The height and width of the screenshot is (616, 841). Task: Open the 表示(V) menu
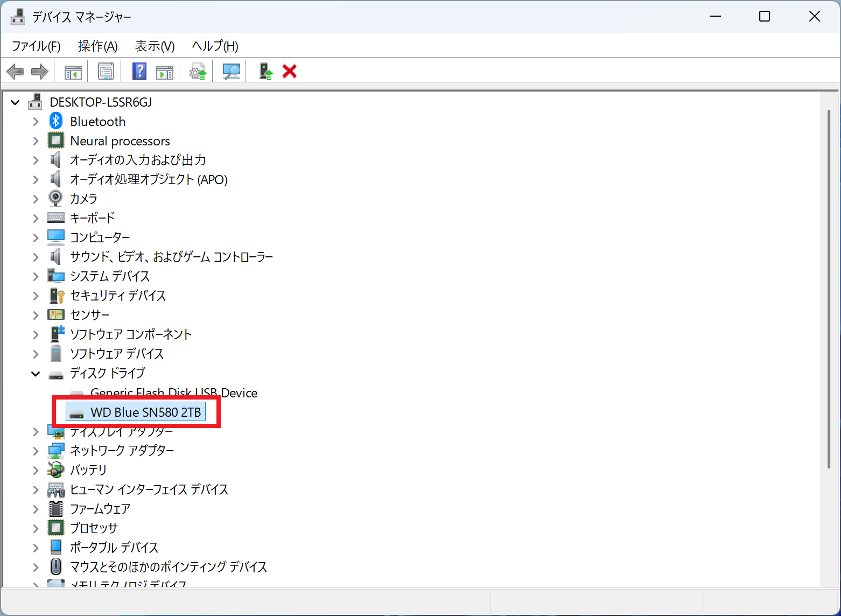click(155, 46)
